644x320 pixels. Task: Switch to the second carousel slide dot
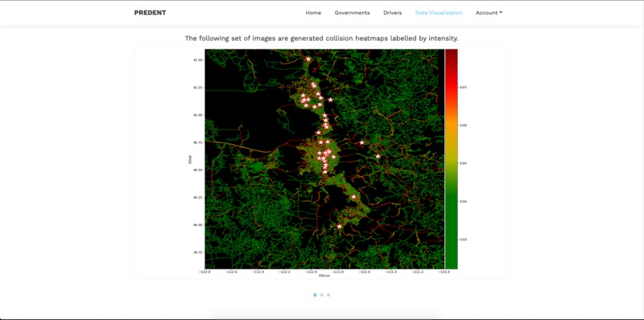(x=321, y=295)
